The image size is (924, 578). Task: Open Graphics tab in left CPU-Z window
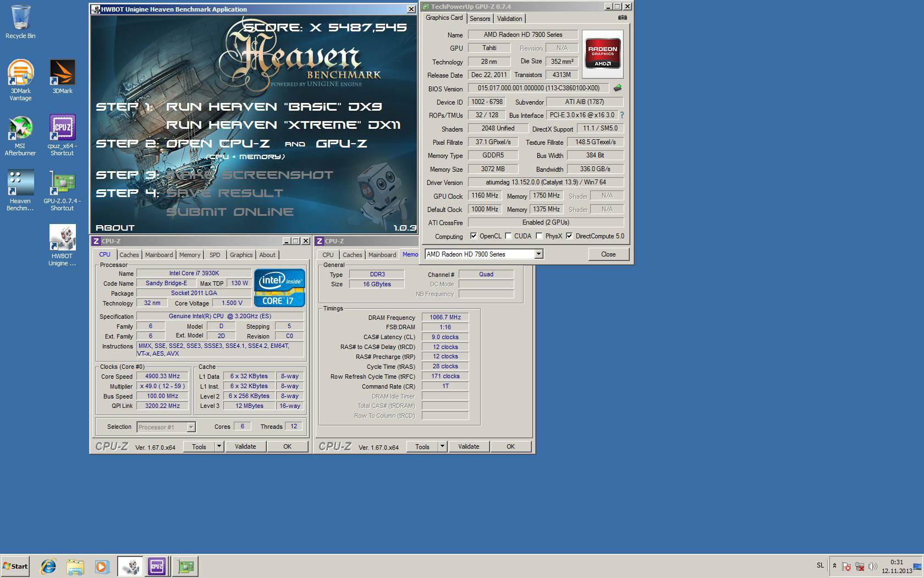241,255
